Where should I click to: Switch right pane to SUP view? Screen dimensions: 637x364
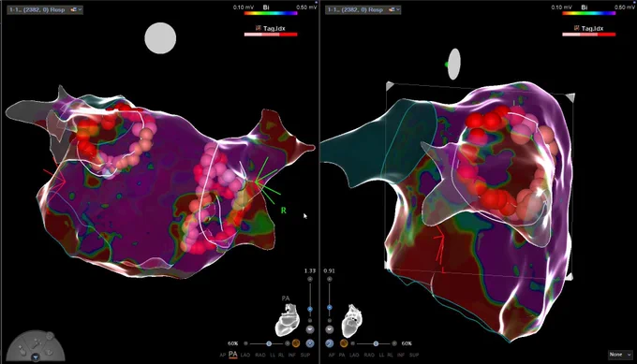coord(414,355)
